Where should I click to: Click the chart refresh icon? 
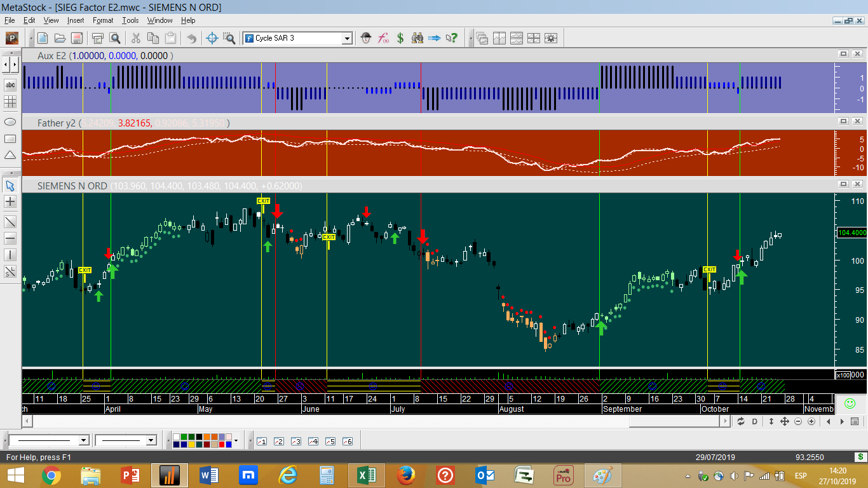pos(741,421)
